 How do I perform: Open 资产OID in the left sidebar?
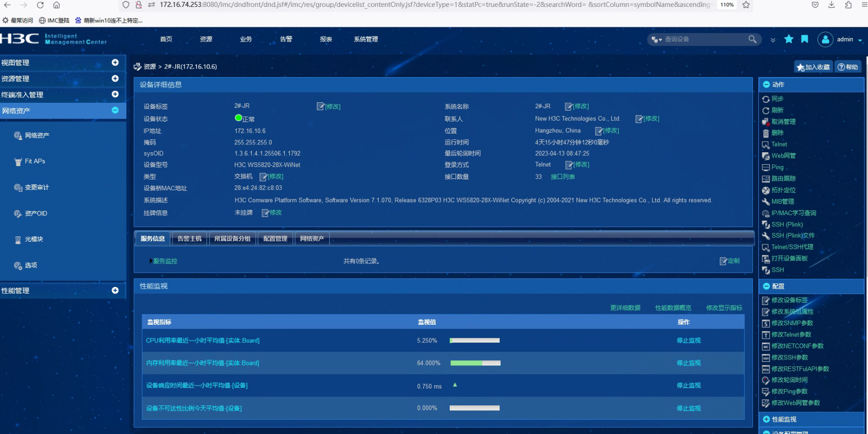pyautogui.click(x=36, y=214)
